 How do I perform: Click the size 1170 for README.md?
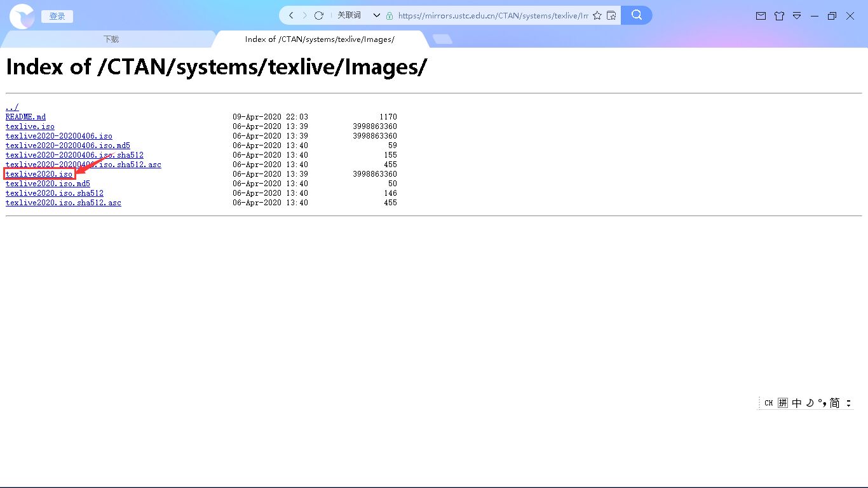[388, 117]
